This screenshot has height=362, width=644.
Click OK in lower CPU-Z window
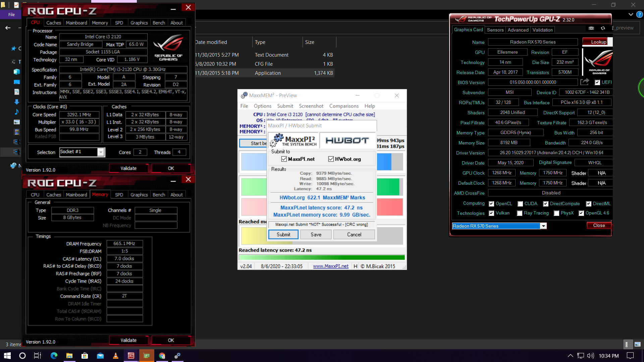171,340
